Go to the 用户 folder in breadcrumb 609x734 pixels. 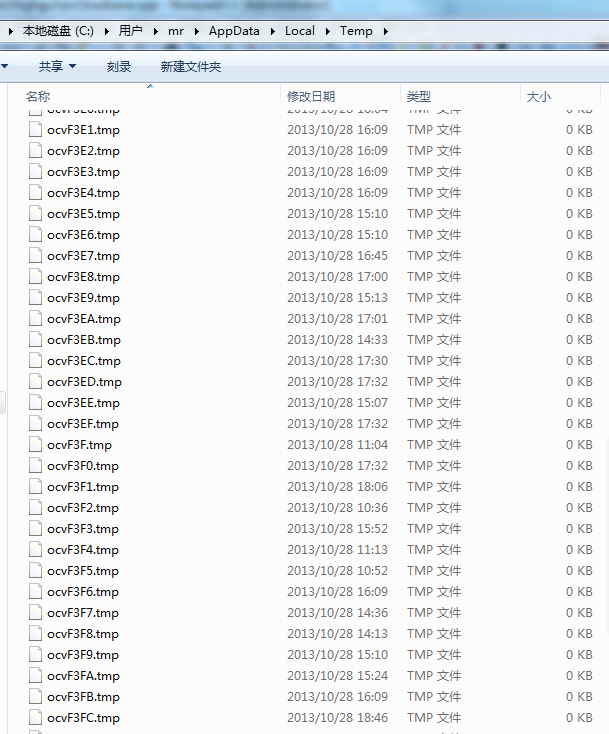pos(130,31)
